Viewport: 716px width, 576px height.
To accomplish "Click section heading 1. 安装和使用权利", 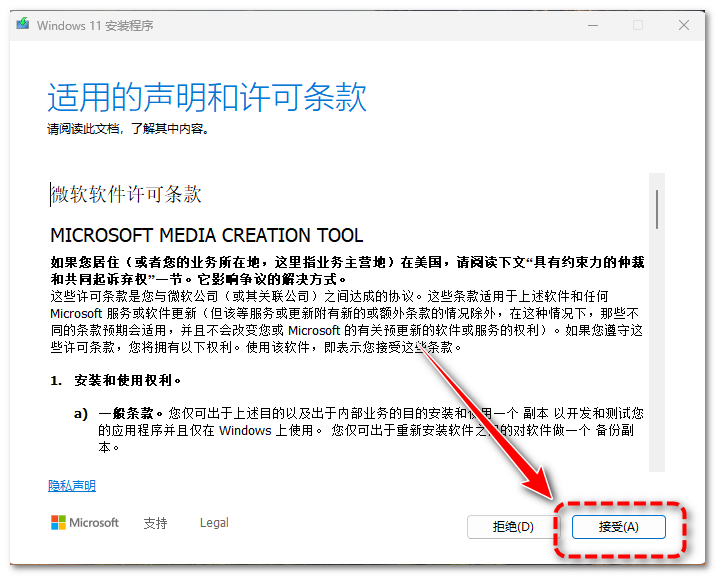I will 116,380.
